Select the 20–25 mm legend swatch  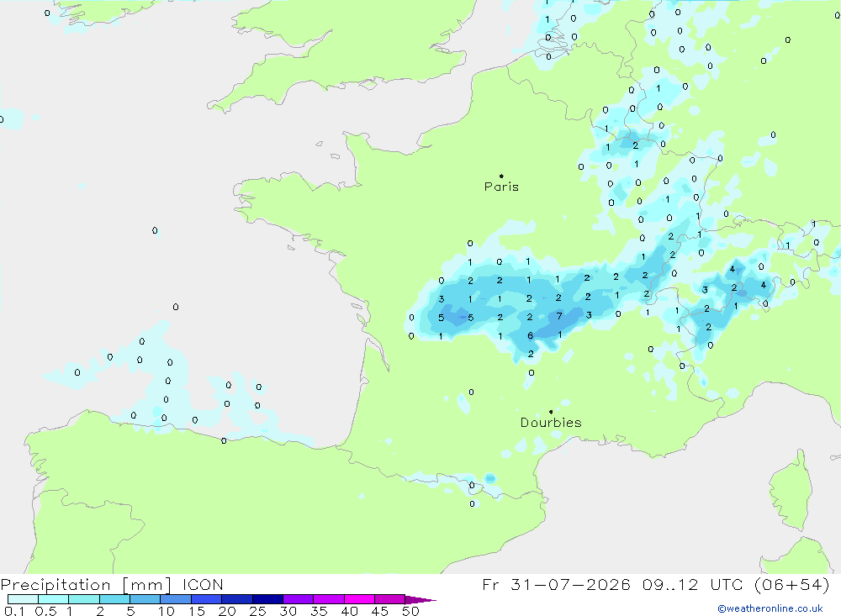237,599
